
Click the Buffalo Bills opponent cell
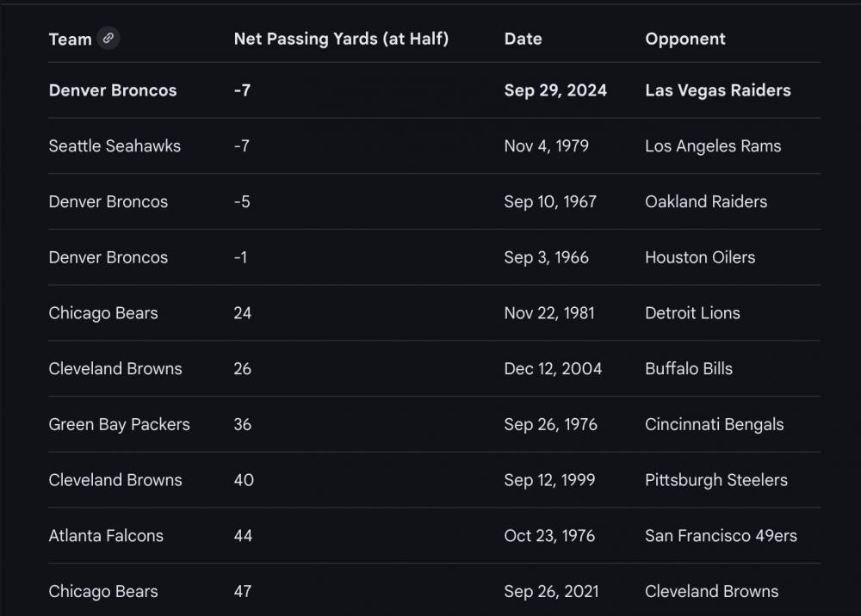point(688,369)
